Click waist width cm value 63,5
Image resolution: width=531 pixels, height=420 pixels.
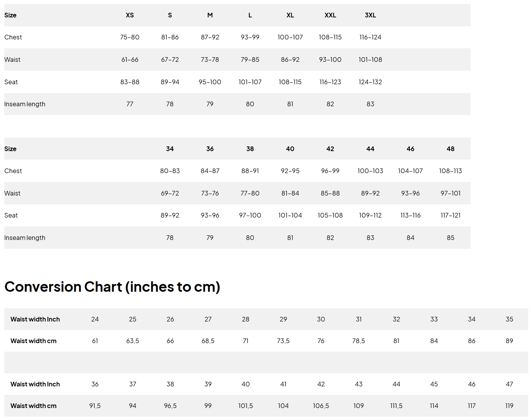pyautogui.click(x=132, y=341)
